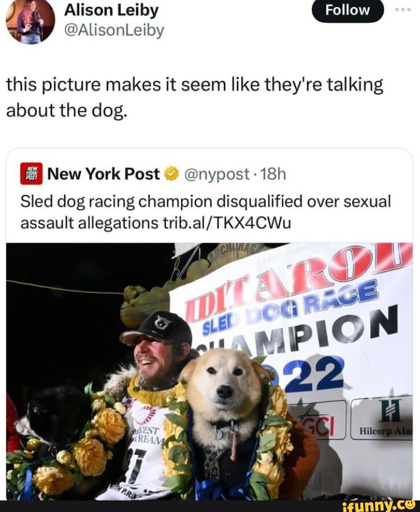Viewport: 420px width, 512px height.
Task: Open the three-dot more options menu
Action: [x=403, y=10]
